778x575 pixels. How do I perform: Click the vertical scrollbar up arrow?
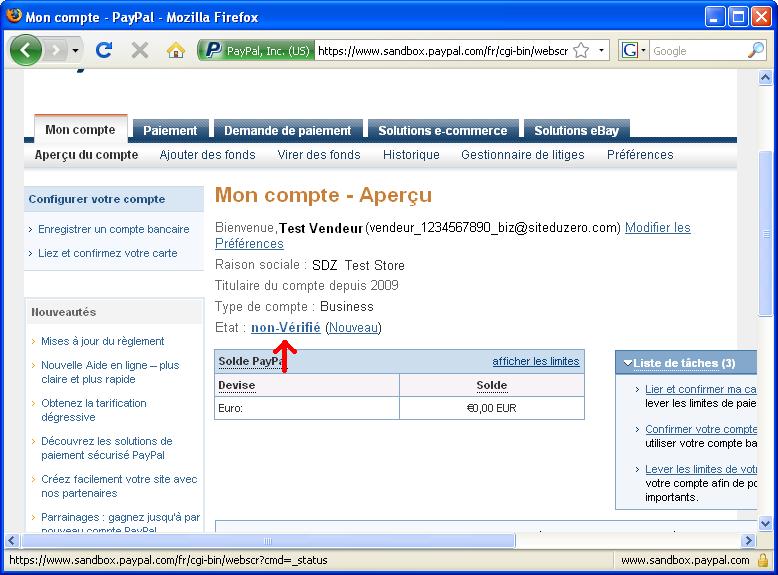tap(765, 77)
